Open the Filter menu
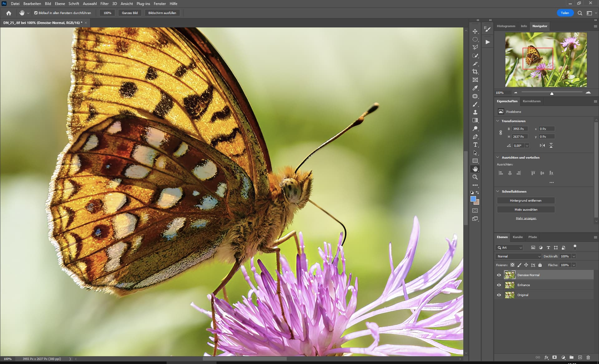The image size is (599, 364). (x=104, y=4)
